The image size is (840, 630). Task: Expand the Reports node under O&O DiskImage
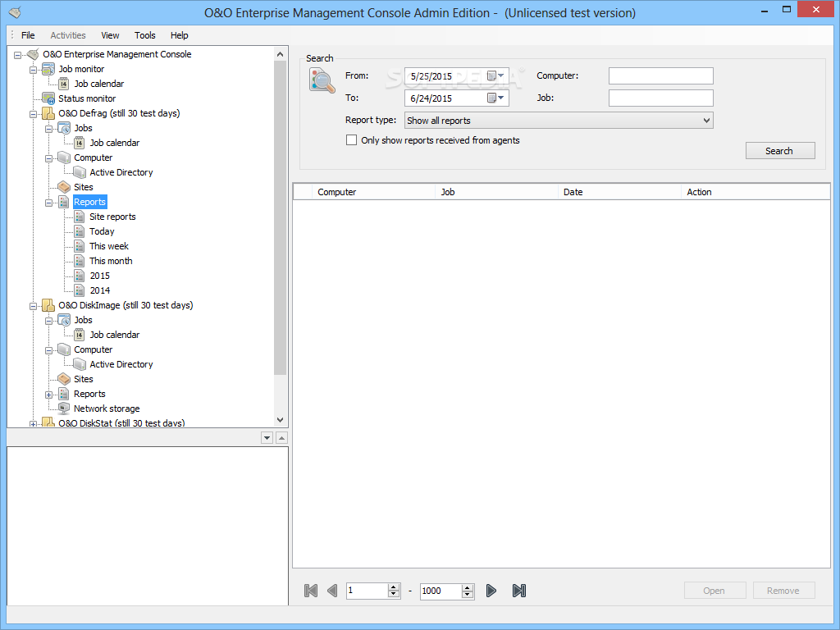(48, 395)
